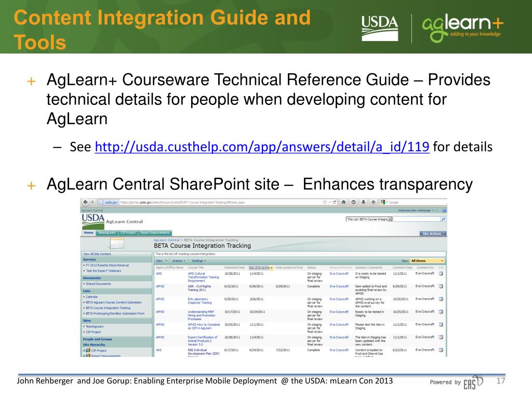Image resolution: width=532 pixels, height=399 pixels.
Task: Open Shared Documents library
Action: (98, 284)
